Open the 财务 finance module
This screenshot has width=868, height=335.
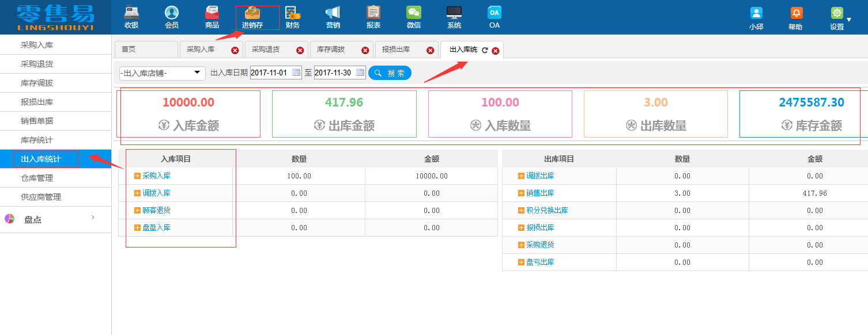pyautogui.click(x=292, y=17)
